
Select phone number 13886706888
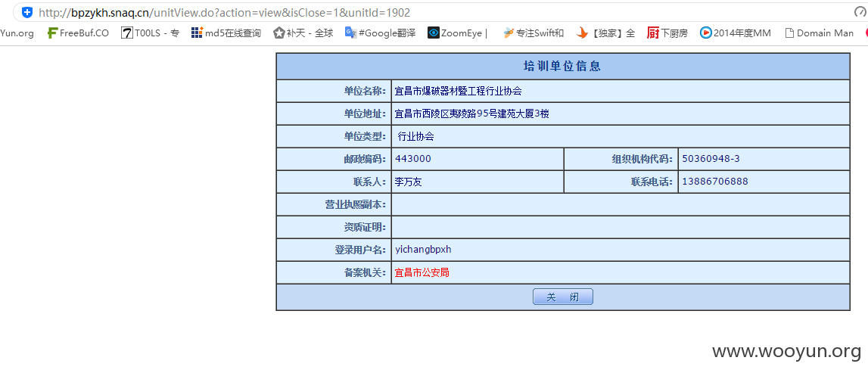[715, 182]
